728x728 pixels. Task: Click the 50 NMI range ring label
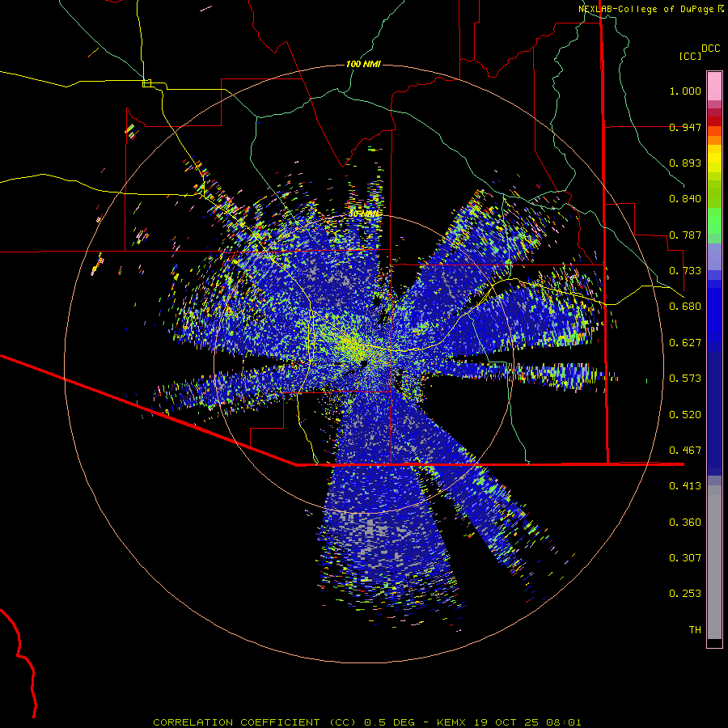[x=363, y=214]
